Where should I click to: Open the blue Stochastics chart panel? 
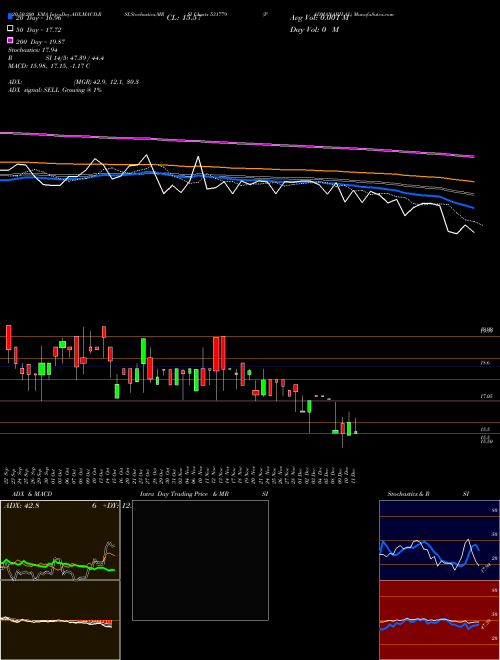pyautogui.click(x=439, y=540)
